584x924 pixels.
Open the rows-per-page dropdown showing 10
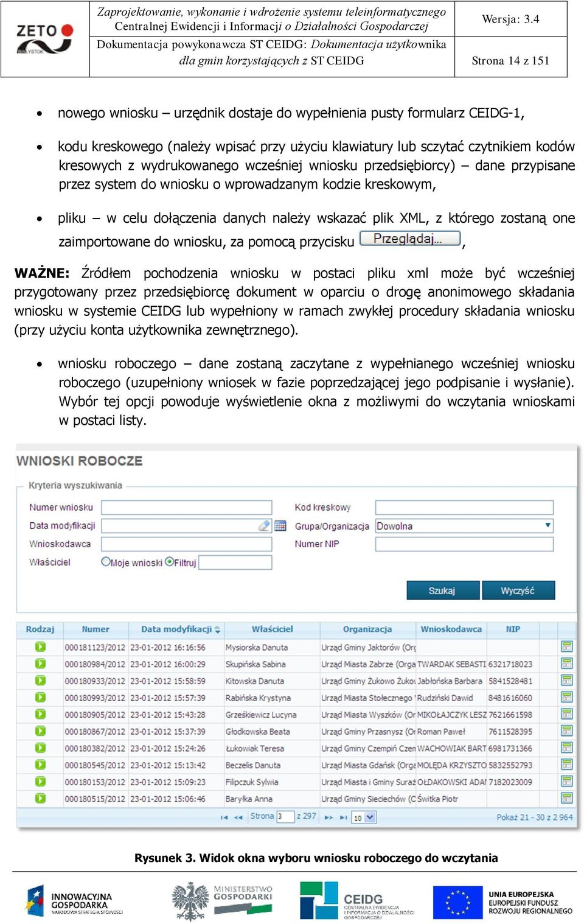coord(364,817)
